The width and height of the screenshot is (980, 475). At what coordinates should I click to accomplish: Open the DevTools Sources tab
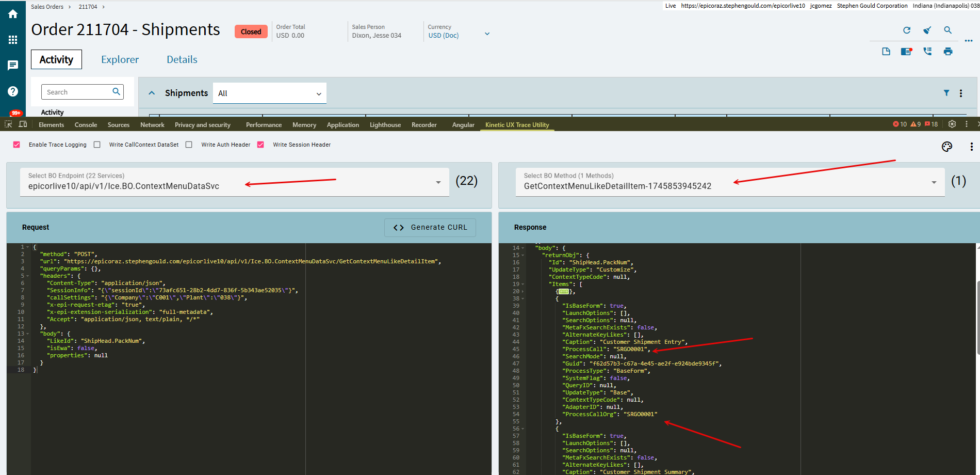pos(119,124)
